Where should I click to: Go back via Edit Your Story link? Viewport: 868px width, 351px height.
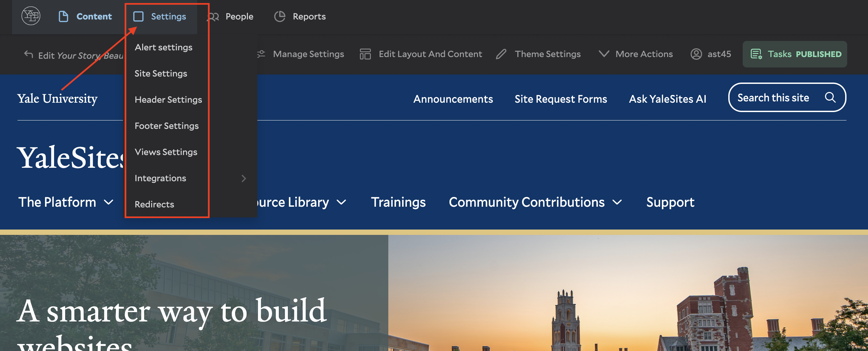click(74, 55)
